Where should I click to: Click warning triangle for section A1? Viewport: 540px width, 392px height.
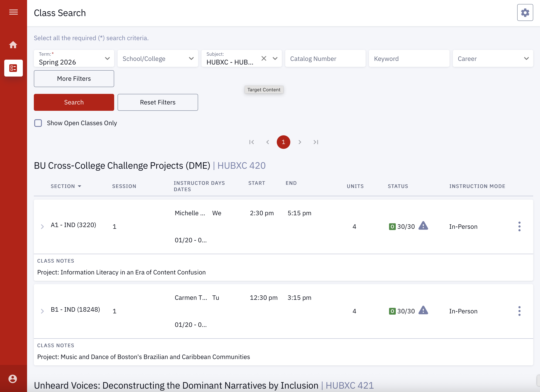pos(423,226)
